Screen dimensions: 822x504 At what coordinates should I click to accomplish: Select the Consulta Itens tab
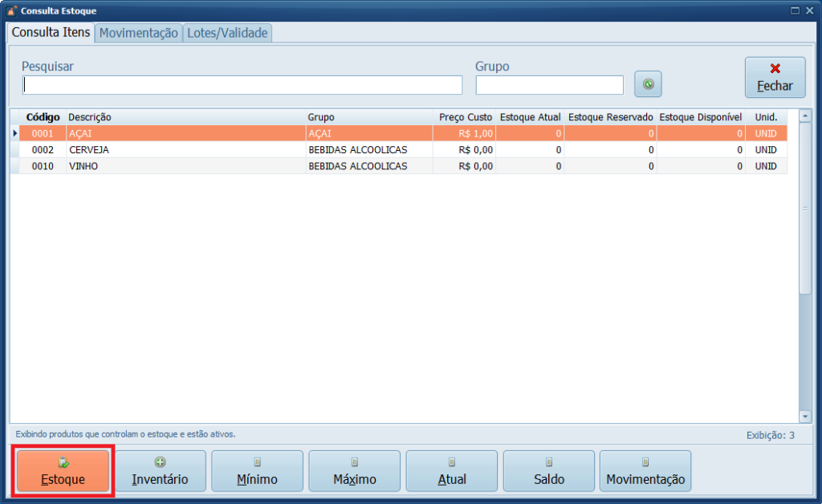point(51,32)
